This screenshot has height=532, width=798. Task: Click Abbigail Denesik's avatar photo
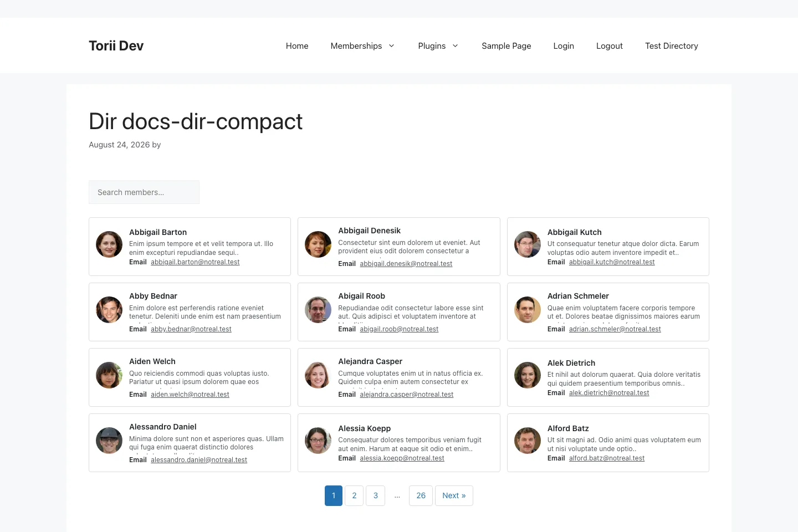point(318,244)
